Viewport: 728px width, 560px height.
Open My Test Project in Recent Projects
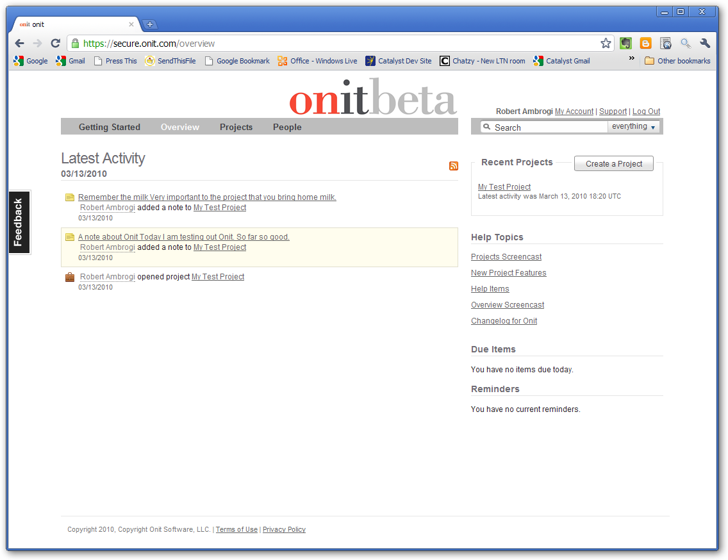click(504, 186)
